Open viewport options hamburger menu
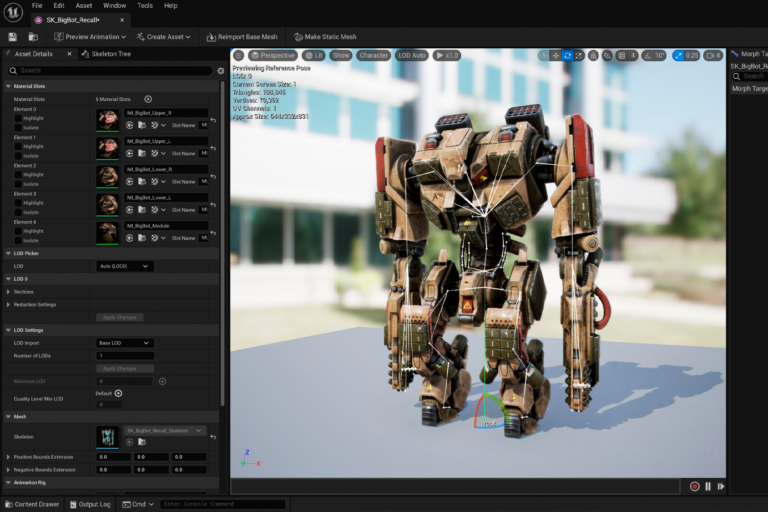Screen dimensions: 768x512 (x=239, y=55)
